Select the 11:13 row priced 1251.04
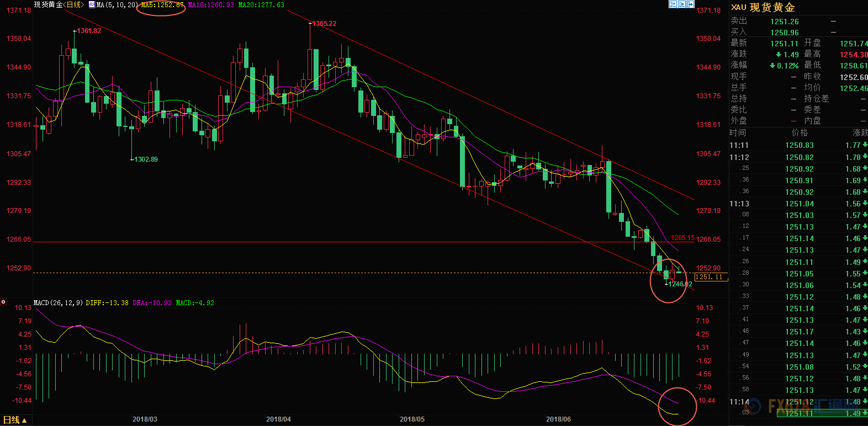This screenshot has width=868, height=426. (799, 204)
